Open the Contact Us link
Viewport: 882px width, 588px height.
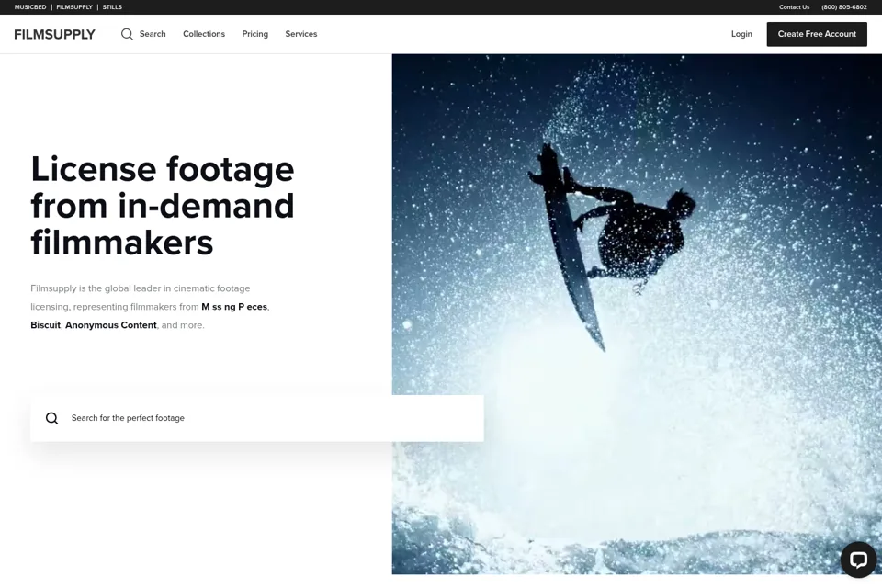794,7
